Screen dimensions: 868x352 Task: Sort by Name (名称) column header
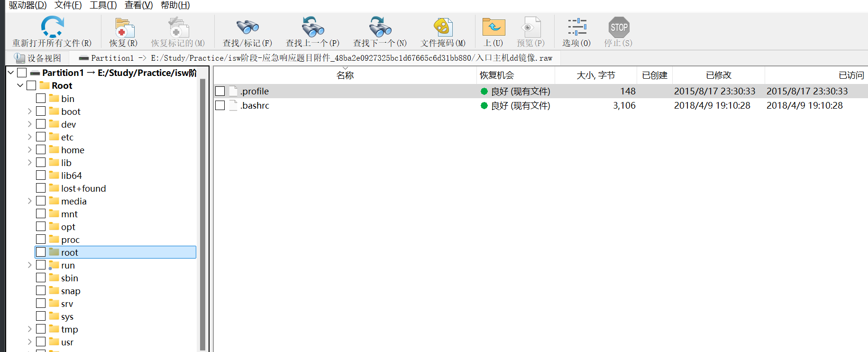click(x=345, y=75)
